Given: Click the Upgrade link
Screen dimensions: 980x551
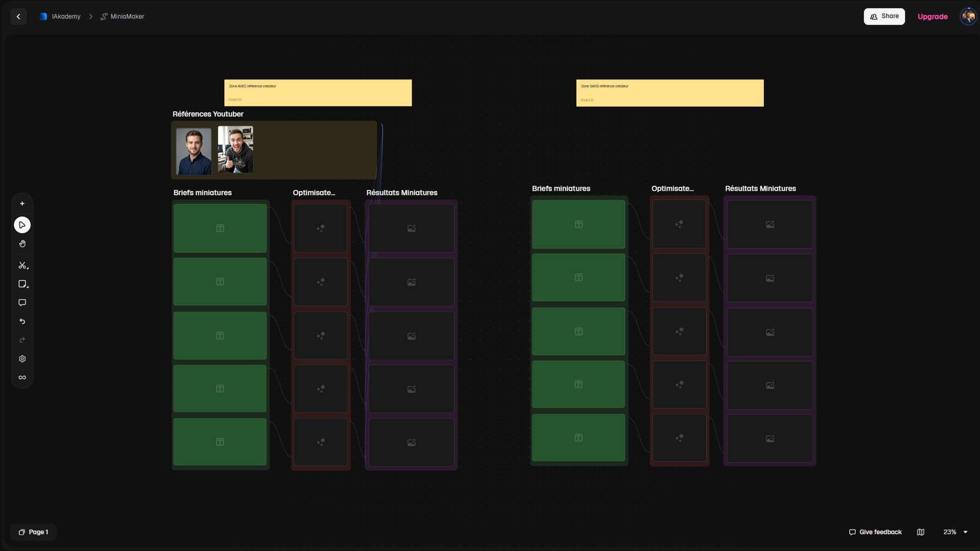Looking at the screenshot, I should click(933, 17).
